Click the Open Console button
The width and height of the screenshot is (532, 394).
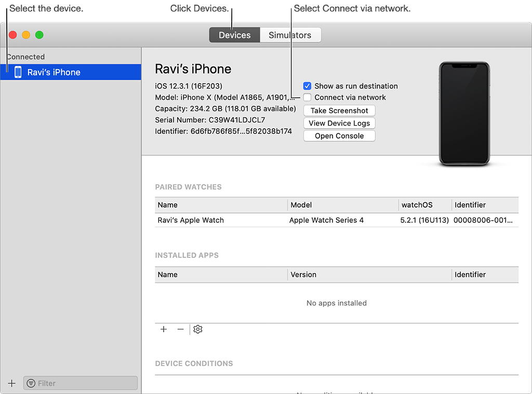click(339, 136)
